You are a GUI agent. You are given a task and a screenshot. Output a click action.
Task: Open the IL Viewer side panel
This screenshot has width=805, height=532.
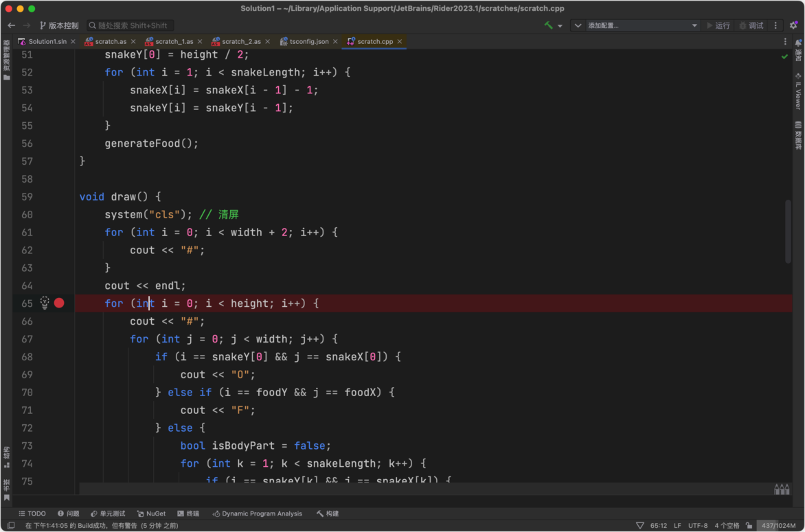point(798,91)
